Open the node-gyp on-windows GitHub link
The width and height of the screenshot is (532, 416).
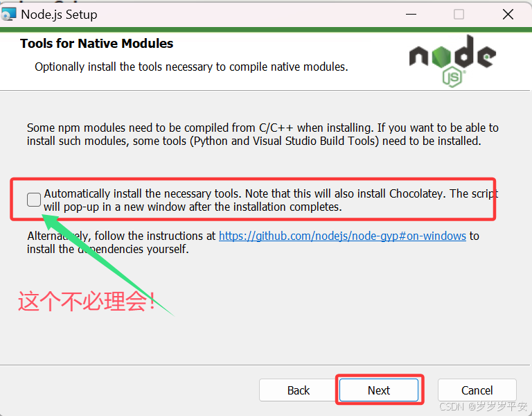342,236
